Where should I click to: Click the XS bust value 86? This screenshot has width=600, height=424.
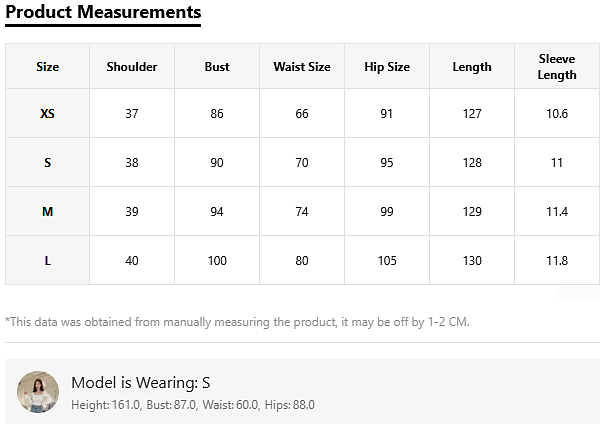217,114
